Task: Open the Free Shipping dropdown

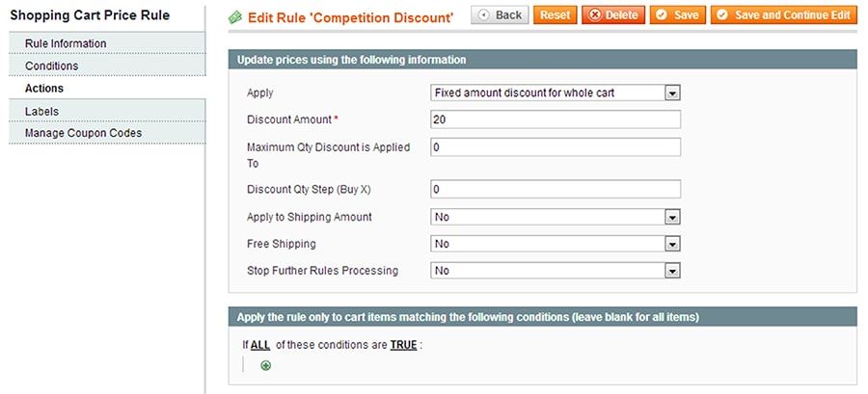Action: pos(555,244)
